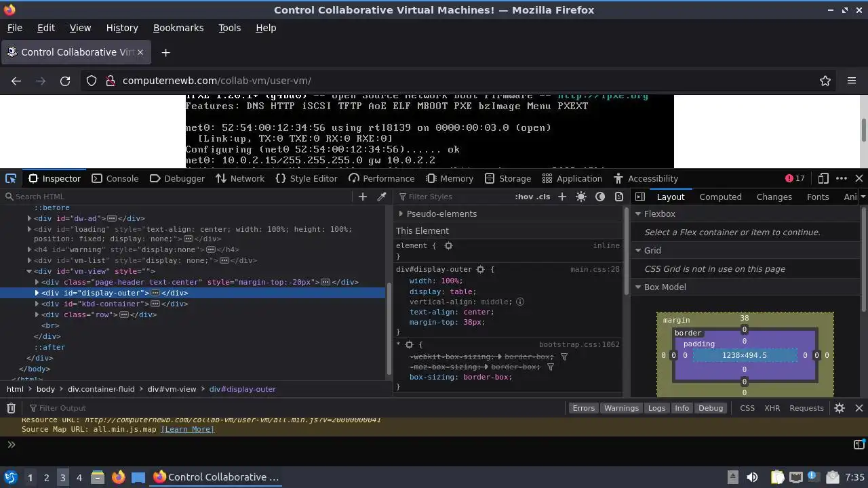Viewport: 868px width, 488px height.
Task: Toggle print media simulation icon
Action: [619, 197]
